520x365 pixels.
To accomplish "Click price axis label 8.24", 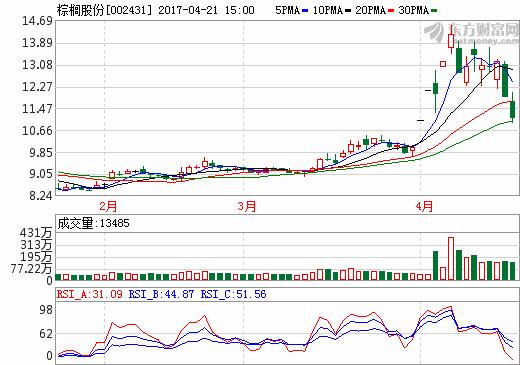I will point(41,196).
